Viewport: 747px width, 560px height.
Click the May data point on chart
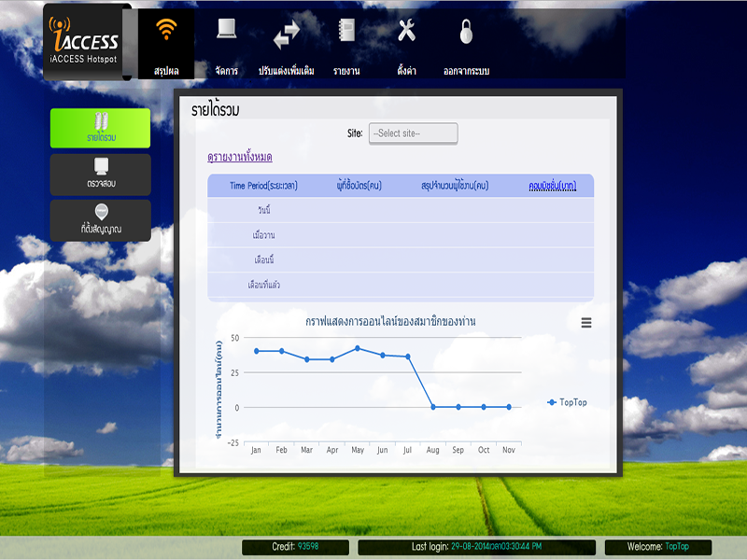coord(358,348)
